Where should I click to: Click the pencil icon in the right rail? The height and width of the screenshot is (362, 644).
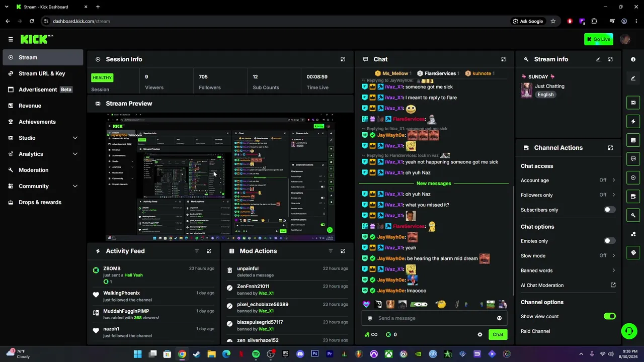tap(633, 78)
